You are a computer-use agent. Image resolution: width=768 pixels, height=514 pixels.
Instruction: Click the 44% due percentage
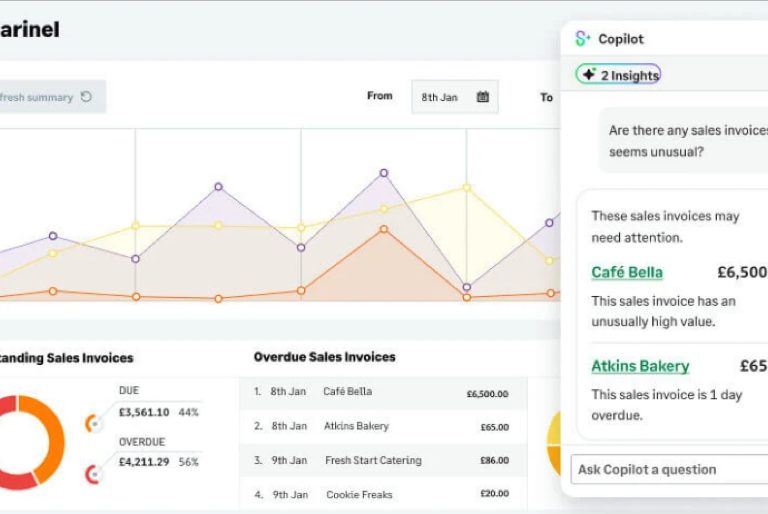point(189,413)
